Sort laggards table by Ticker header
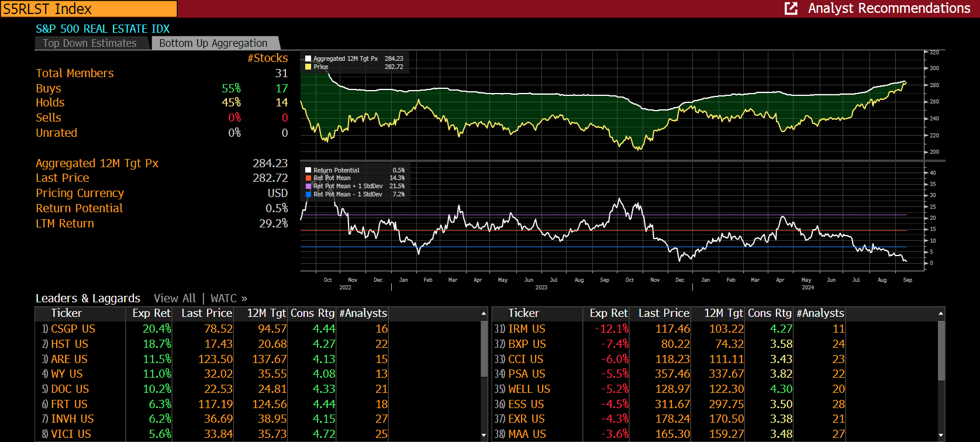980x442 pixels. point(523,313)
